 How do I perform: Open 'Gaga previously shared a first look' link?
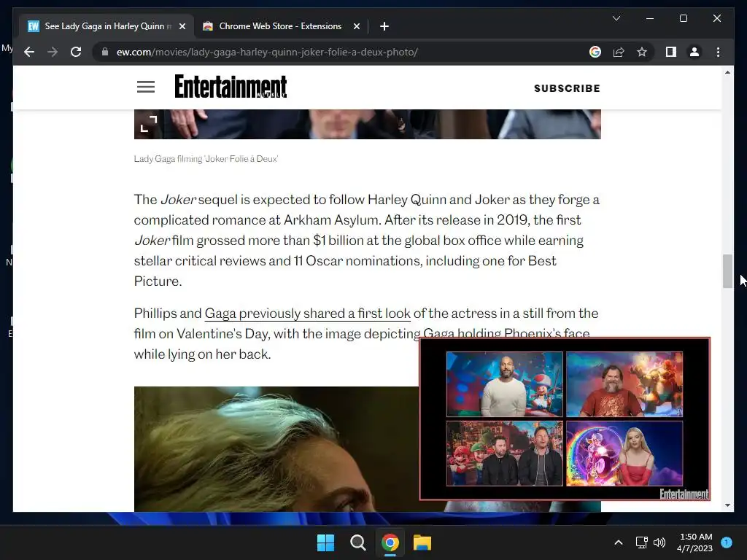pyautogui.click(x=307, y=314)
